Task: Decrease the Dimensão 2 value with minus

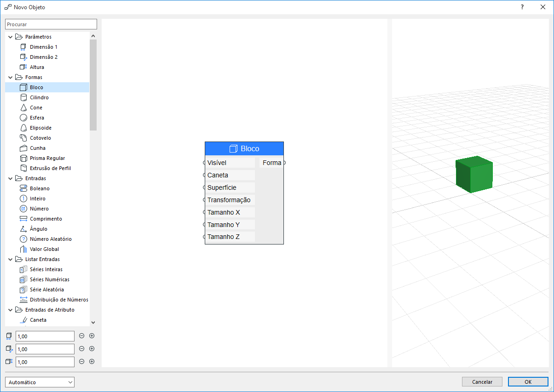Action: coord(82,349)
